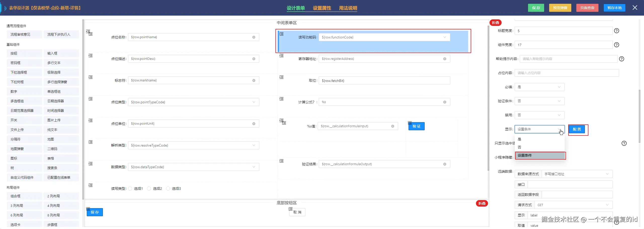Clear the 寄存器地址 field with its clear icon
Viewport: 644px width, 229px height.
(445, 59)
